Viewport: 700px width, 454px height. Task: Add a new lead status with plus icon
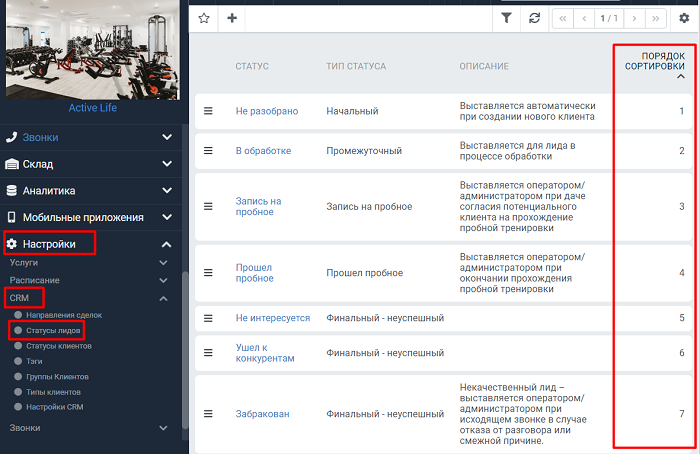pos(232,18)
